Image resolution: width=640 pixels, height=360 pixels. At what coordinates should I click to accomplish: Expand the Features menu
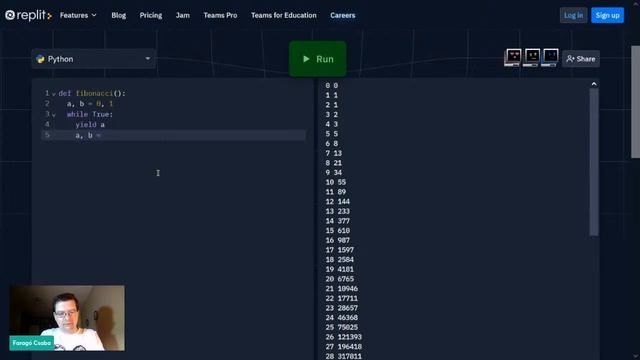coord(78,15)
